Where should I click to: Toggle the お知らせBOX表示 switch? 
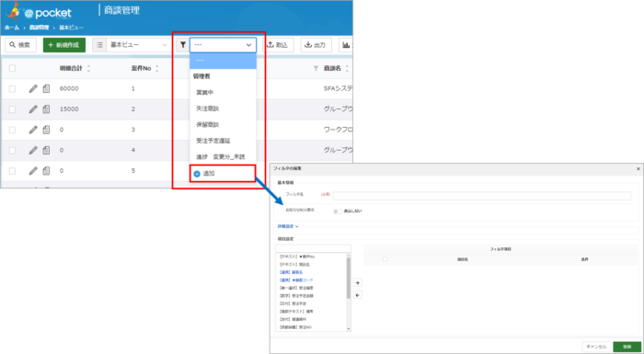[x=338, y=211]
